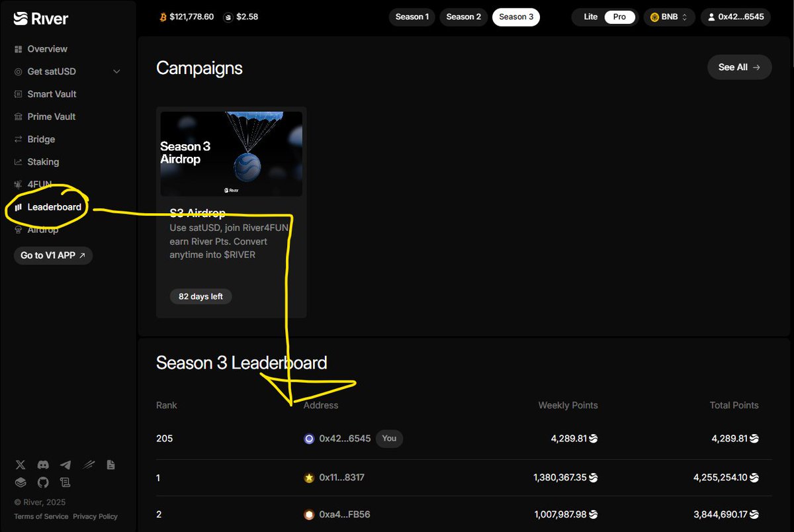The image size is (794, 532).
Task: Click the document page icon in sidebar footer
Action: coord(110,465)
